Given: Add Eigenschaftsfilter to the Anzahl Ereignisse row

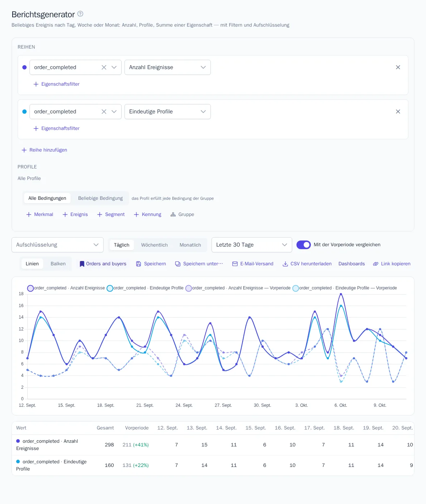Looking at the screenshot, I should pyautogui.click(x=56, y=84).
